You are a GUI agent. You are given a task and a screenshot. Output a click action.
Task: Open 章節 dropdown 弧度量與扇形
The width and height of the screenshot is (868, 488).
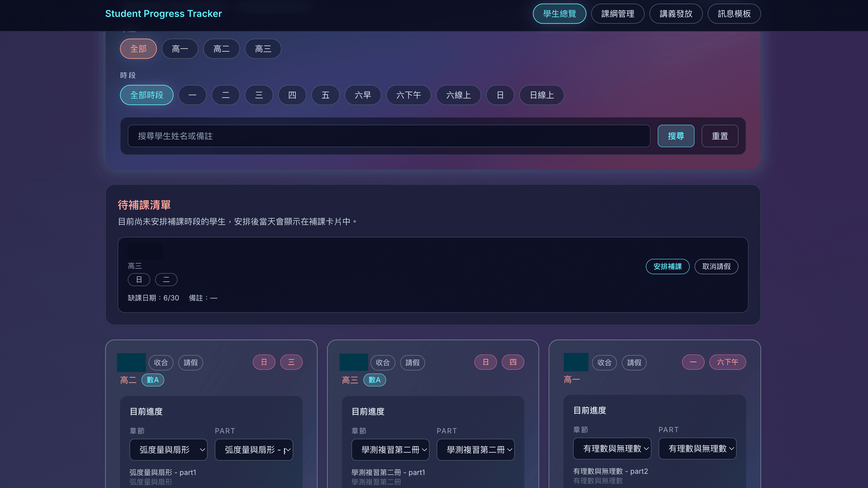[168, 450]
